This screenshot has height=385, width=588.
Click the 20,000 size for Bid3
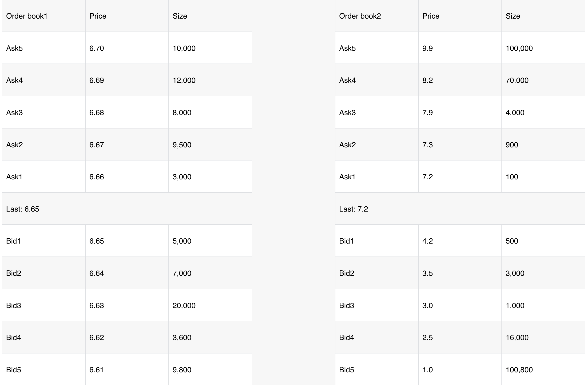pyautogui.click(x=210, y=305)
